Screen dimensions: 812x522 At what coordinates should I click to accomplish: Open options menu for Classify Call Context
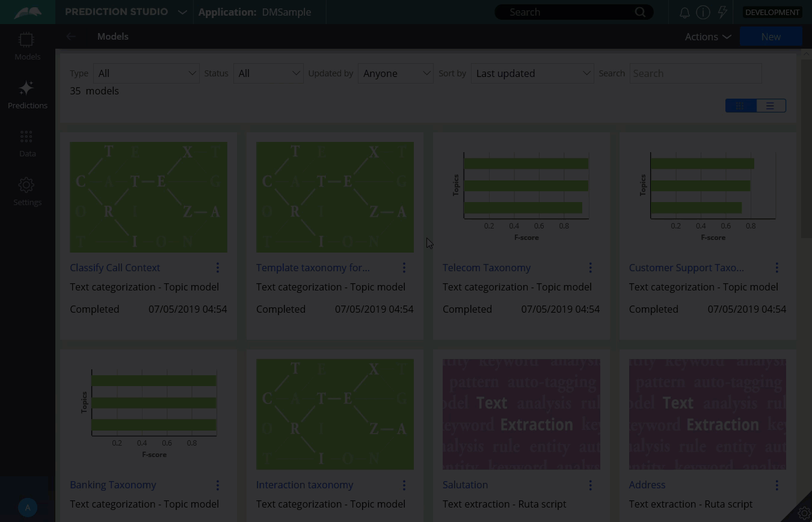pos(218,268)
